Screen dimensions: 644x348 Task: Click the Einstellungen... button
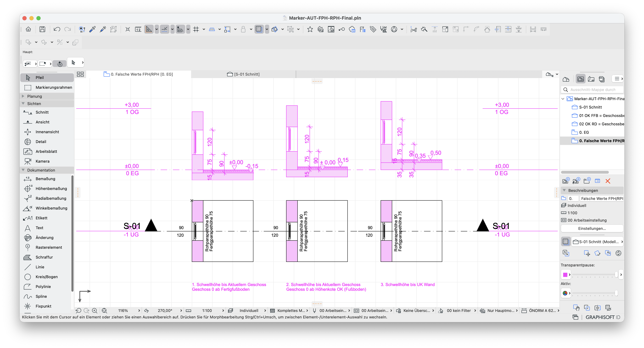tap(592, 228)
